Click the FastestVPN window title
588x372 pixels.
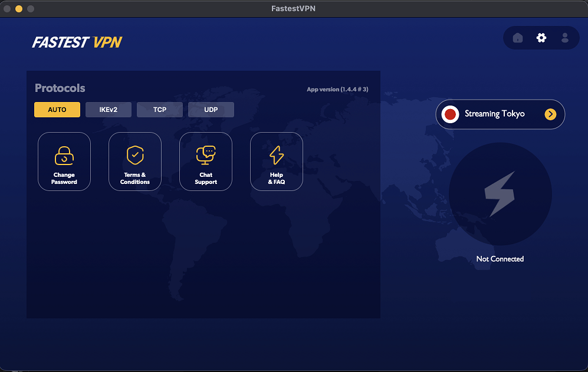pos(293,9)
